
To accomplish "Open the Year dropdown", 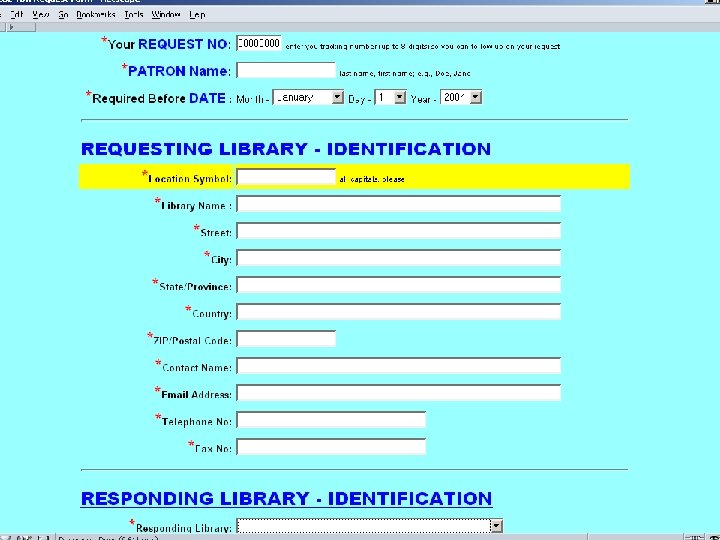I will [461, 97].
